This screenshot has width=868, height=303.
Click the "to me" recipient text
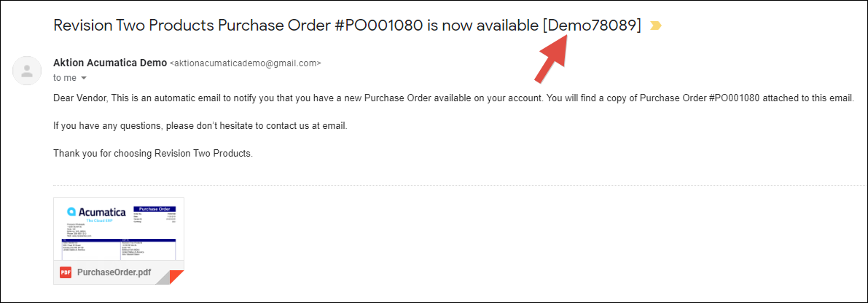click(x=64, y=77)
